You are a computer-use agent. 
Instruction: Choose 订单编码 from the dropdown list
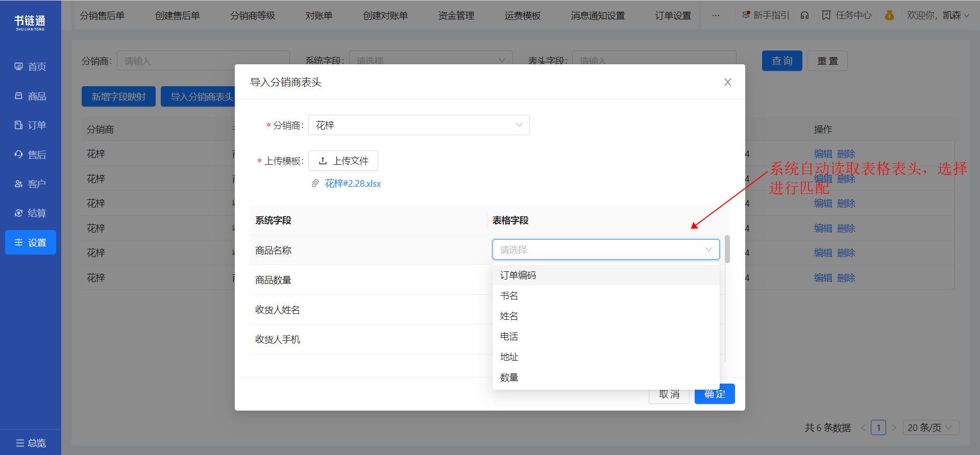point(606,275)
